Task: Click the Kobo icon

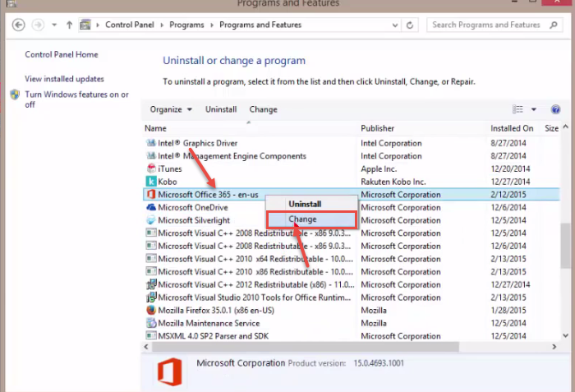Action: point(151,182)
